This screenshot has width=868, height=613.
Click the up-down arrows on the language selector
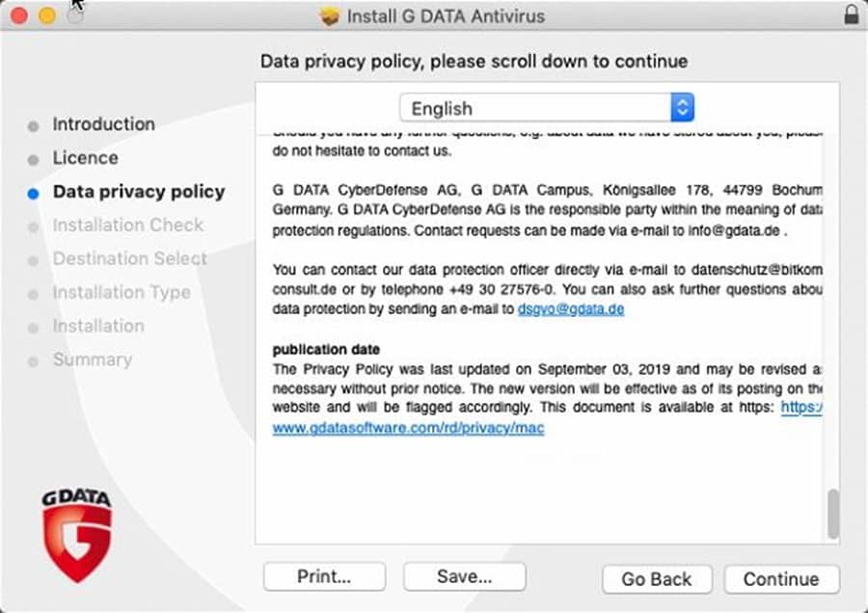tap(682, 107)
